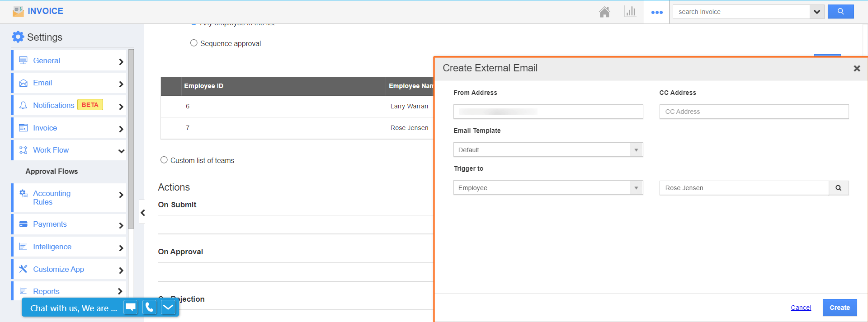Minimize the chat widget with the chevron
The width and height of the screenshot is (868, 322).
[x=168, y=308]
